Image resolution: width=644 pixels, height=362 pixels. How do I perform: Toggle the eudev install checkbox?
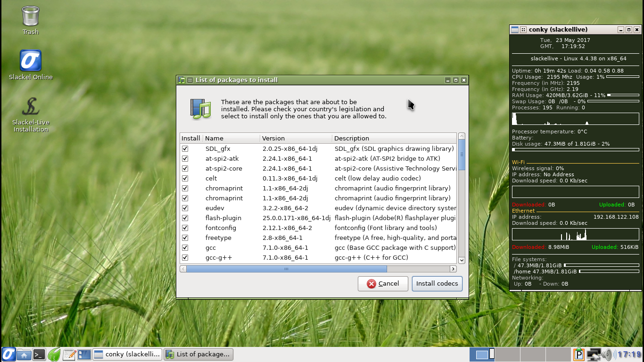click(x=185, y=208)
